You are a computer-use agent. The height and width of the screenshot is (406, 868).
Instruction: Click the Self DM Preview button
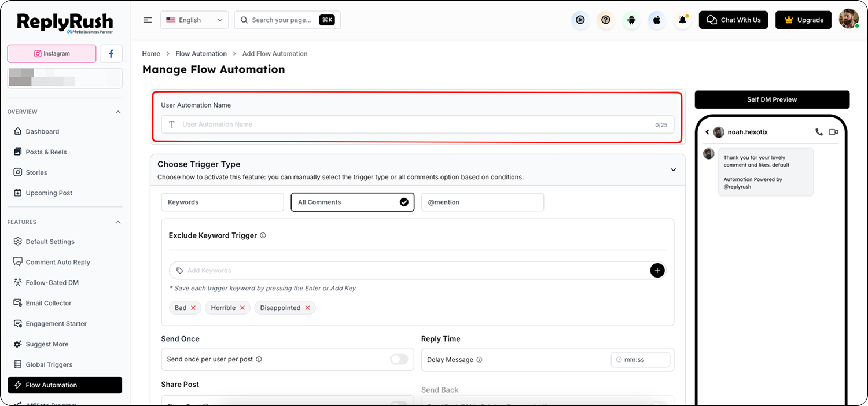tap(772, 99)
